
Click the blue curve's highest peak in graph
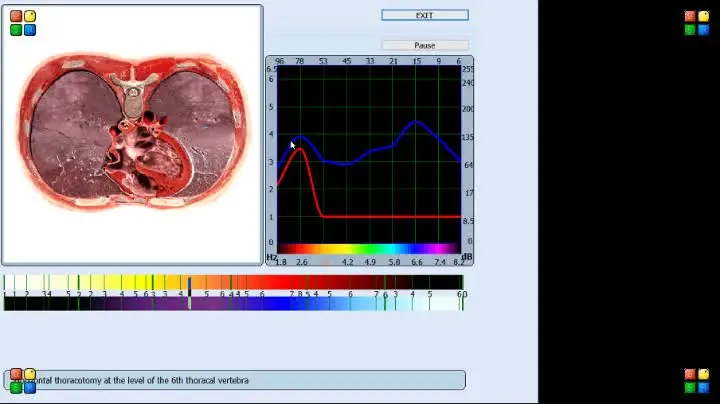click(x=416, y=123)
